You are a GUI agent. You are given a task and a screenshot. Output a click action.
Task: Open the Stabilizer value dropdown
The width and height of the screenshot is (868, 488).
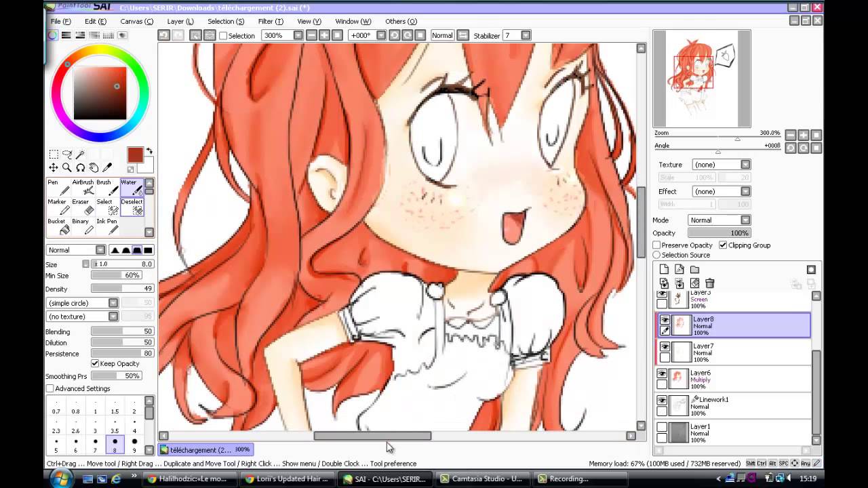point(526,35)
